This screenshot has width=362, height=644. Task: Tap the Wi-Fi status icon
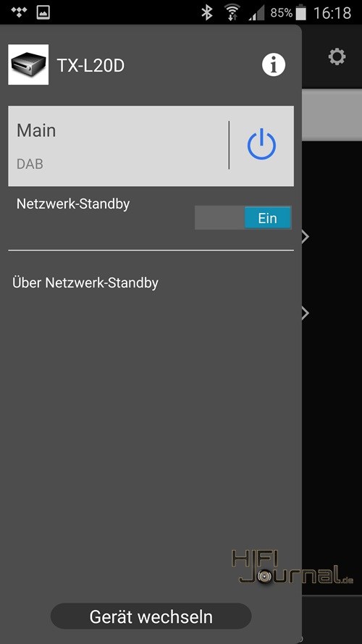(x=232, y=13)
